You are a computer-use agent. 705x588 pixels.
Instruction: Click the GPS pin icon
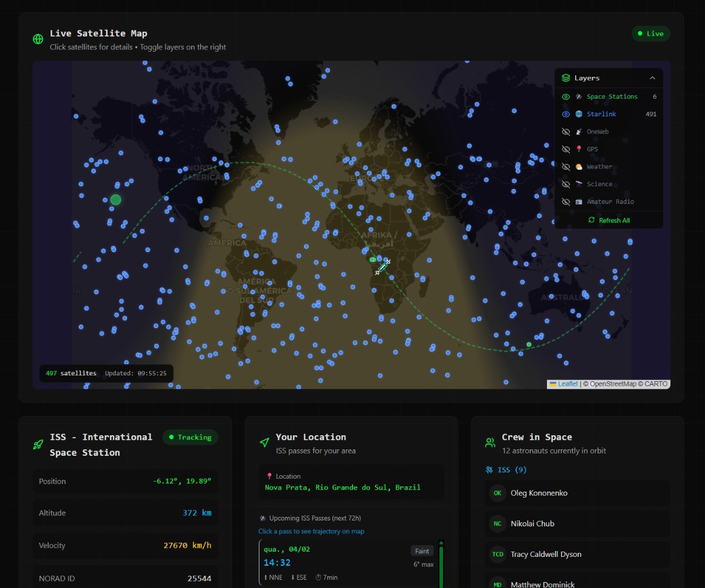click(x=578, y=149)
